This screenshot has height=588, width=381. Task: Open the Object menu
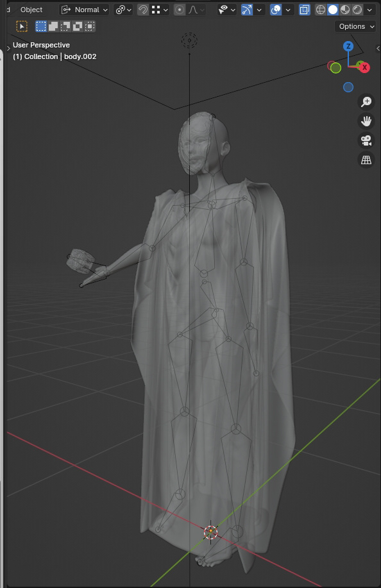31,10
